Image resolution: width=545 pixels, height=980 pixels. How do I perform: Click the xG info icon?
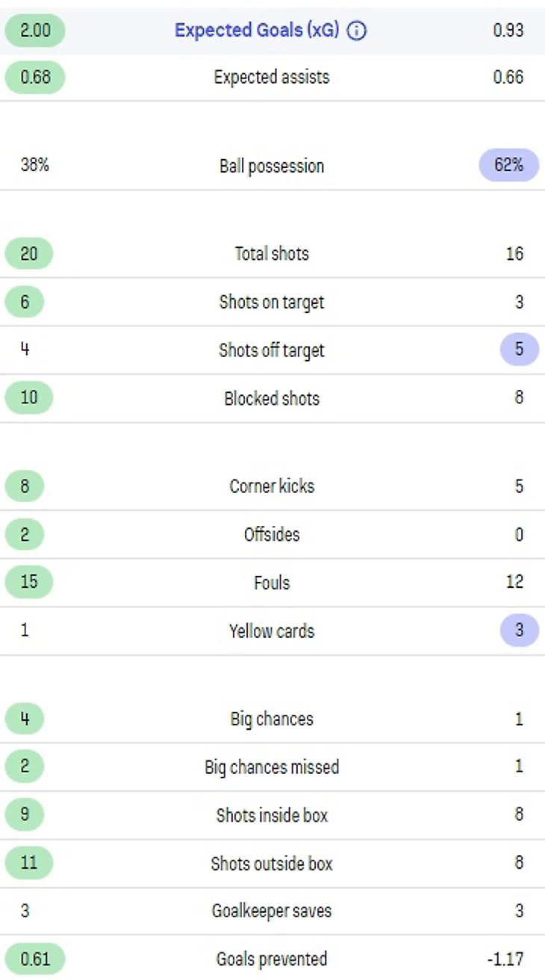(x=357, y=31)
